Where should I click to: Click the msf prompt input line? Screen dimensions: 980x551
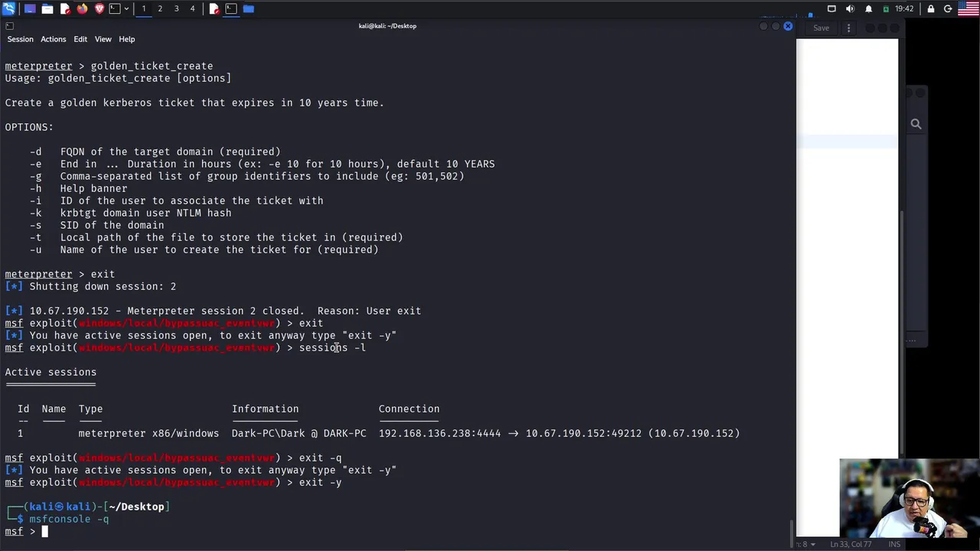point(397,531)
